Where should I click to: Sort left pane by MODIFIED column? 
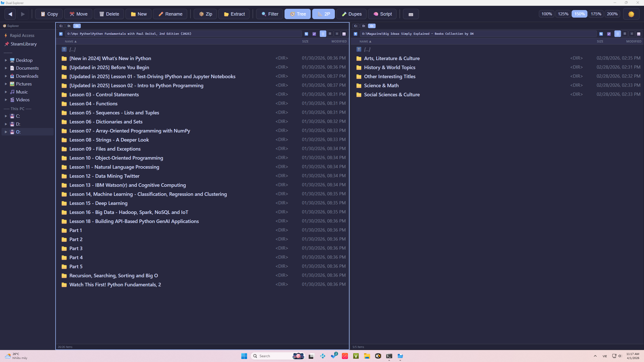pos(339,41)
